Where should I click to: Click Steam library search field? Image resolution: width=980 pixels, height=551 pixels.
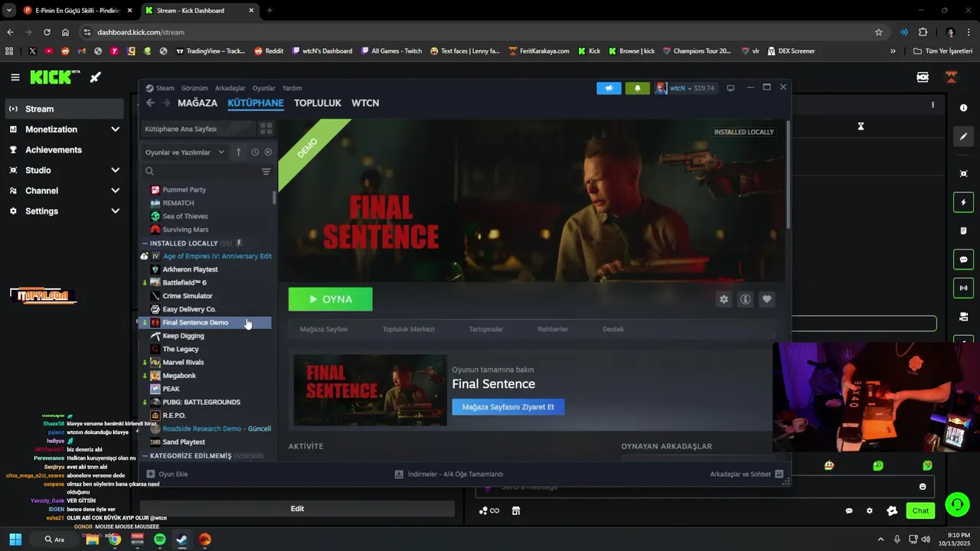201,171
